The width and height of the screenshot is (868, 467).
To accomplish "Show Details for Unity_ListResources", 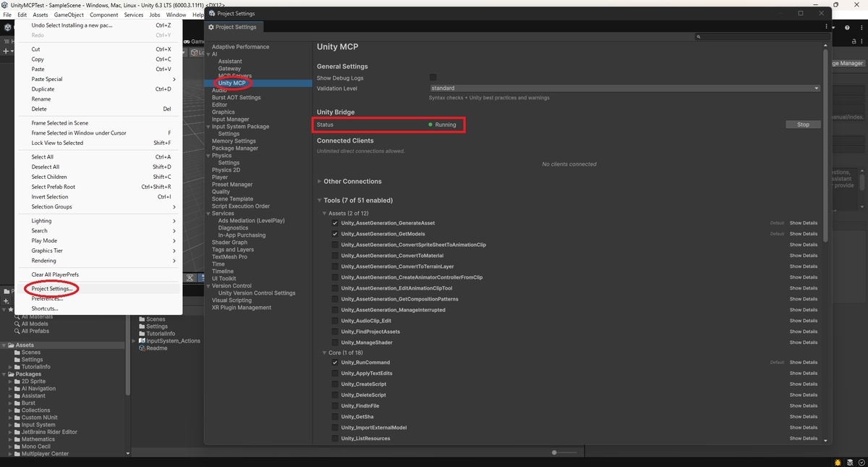I will [803, 439].
